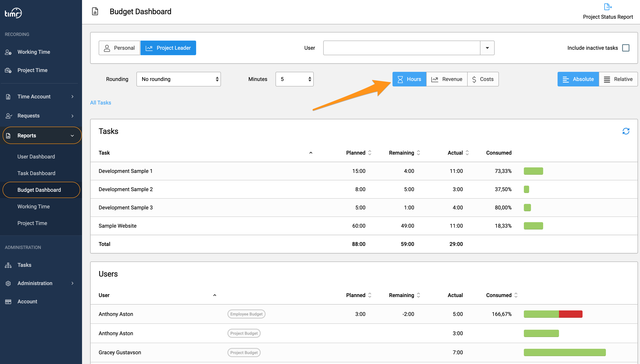Screen dimensions: 640x364
Task: Open User Dashboard report
Action: (x=36, y=157)
